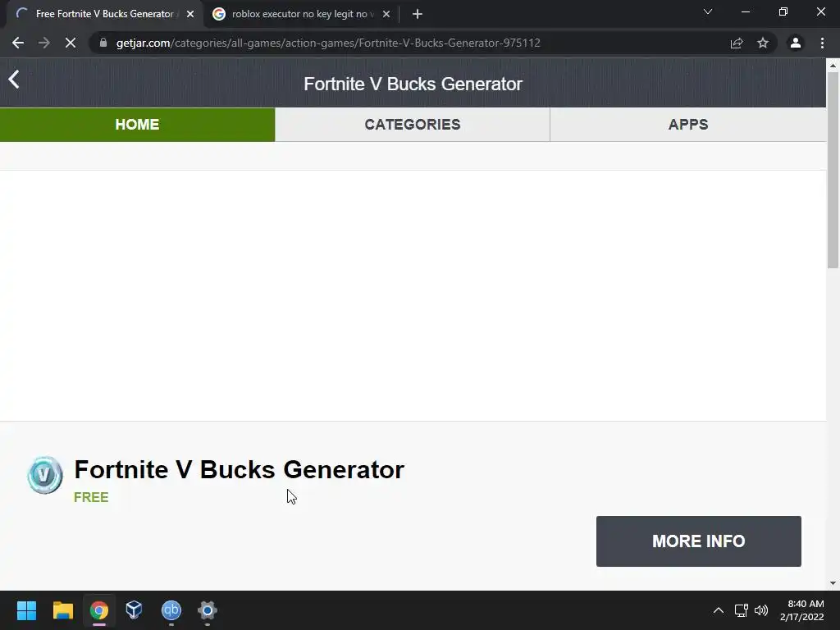Click the page vertical scrollbar thumb
840x630 pixels.
coord(833,169)
